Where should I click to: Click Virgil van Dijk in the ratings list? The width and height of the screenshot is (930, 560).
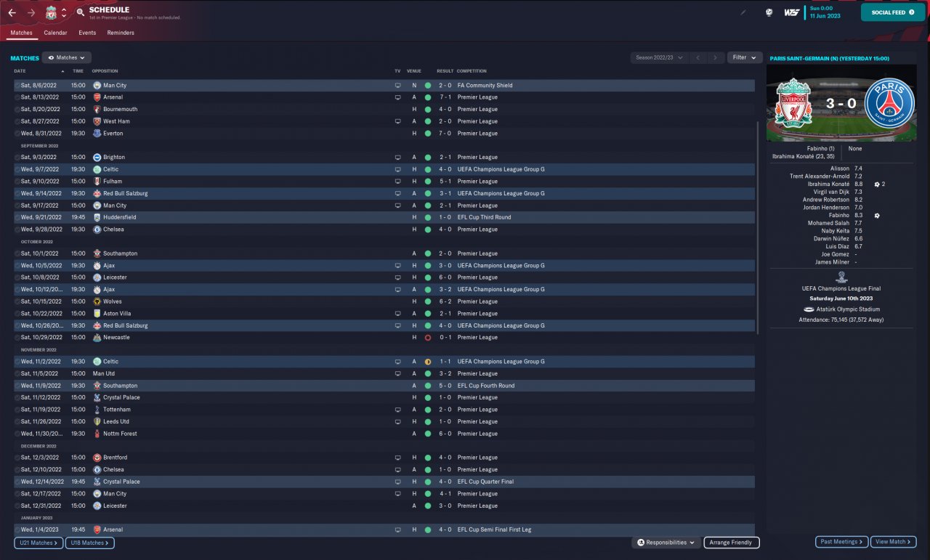click(x=831, y=192)
